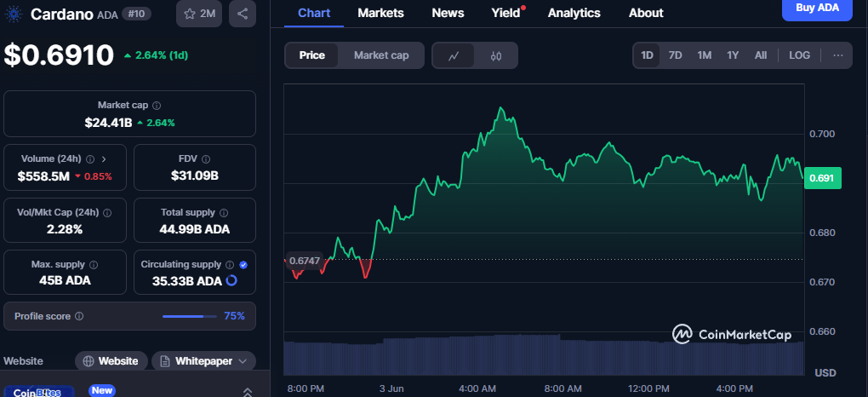Image resolution: width=868 pixels, height=397 pixels.
Task: Open the share icon button
Action: [242, 14]
